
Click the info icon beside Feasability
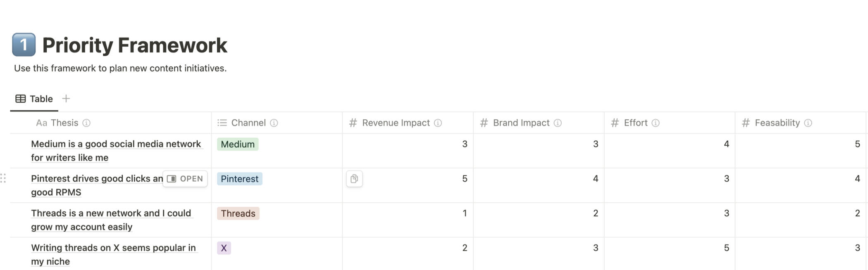tap(808, 123)
